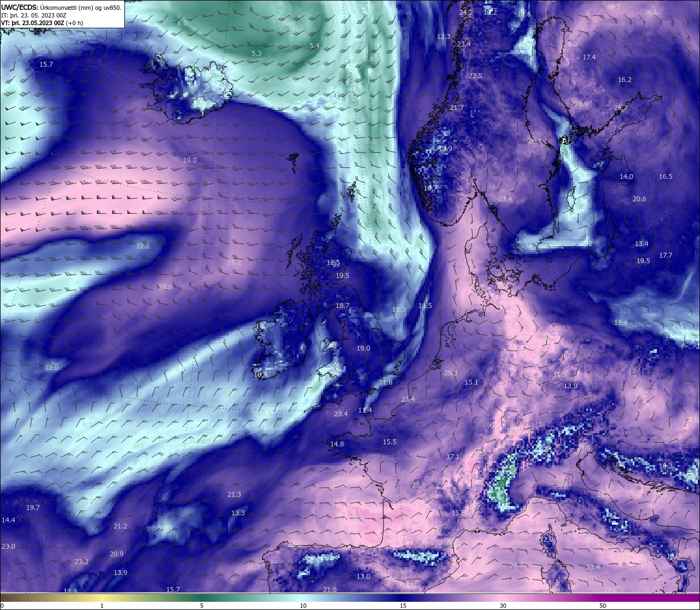Click the legend label '30'
700x610 pixels.
503,606
